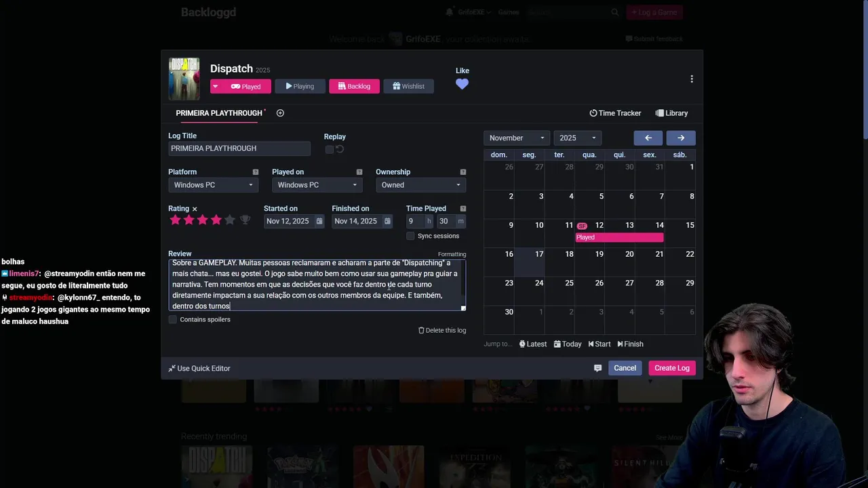Open the Started on calendar picker icon

coord(319,221)
